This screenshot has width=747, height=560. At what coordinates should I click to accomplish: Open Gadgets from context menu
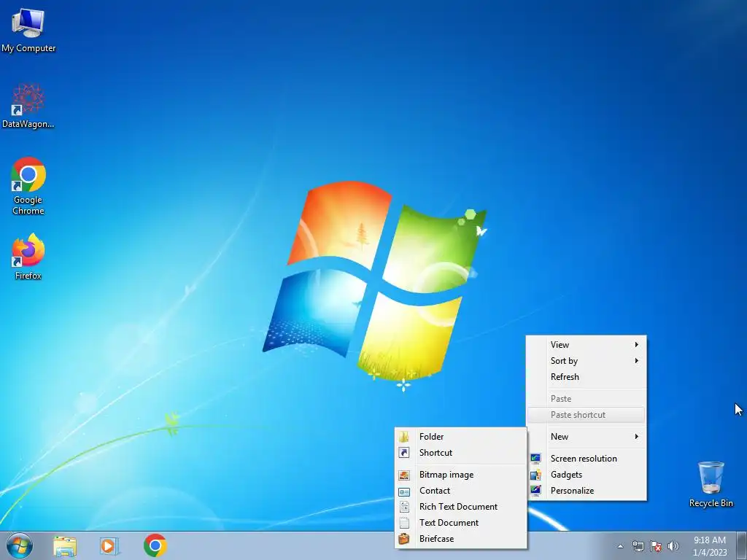click(x=586, y=475)
